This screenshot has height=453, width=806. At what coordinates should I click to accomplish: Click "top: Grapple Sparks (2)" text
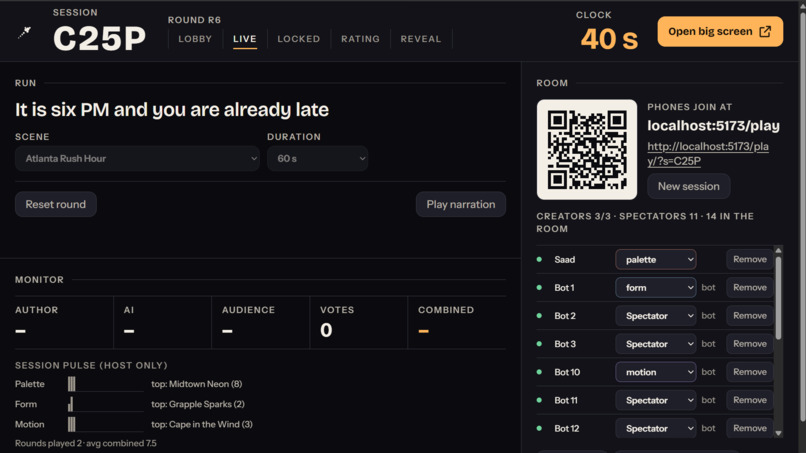coord(198,404)
